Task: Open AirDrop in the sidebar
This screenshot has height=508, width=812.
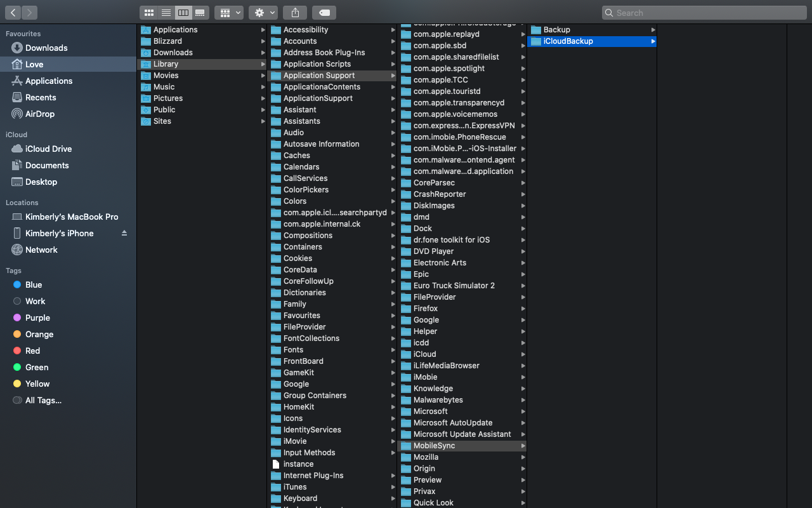Action: [68, 114]
